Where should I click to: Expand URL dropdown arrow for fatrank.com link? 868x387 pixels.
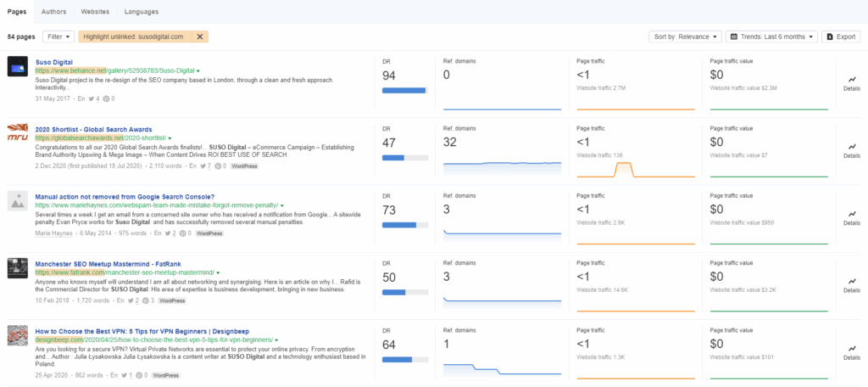coord(218,273)
